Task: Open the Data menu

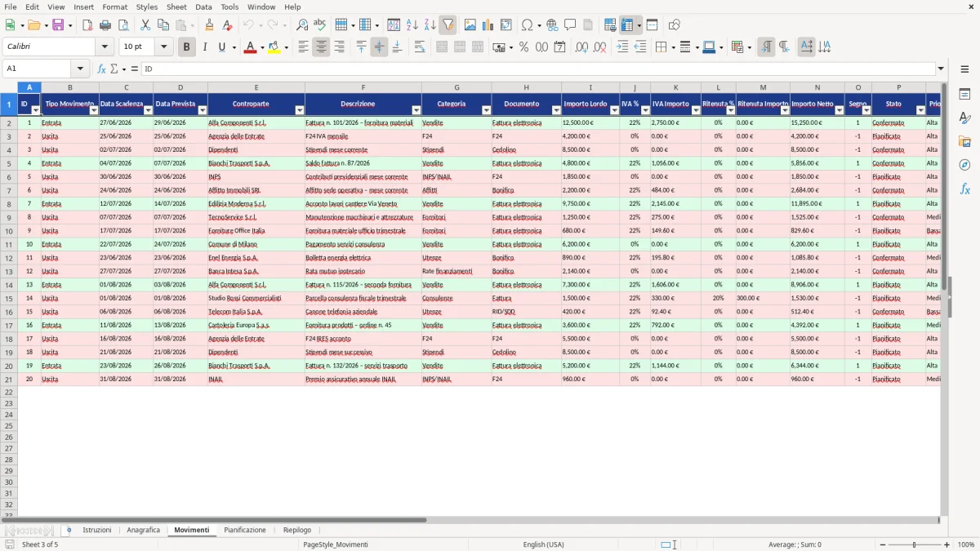Action: [203, 7]
